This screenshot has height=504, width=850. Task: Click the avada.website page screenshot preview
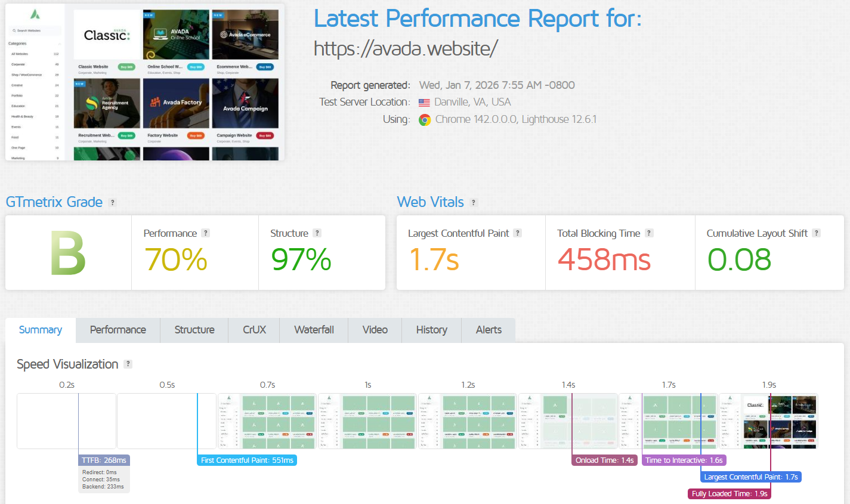pyautogui.click(x=145, y=82)
